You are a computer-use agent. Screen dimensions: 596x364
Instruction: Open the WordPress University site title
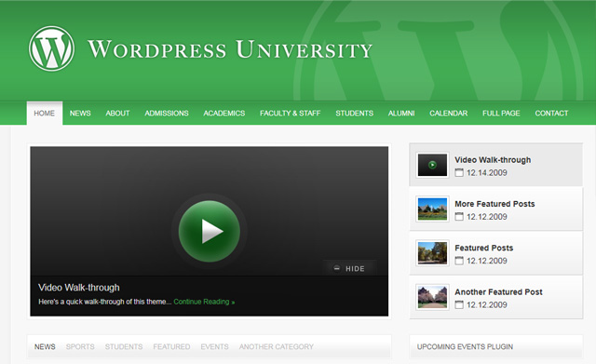click(230, 49)
